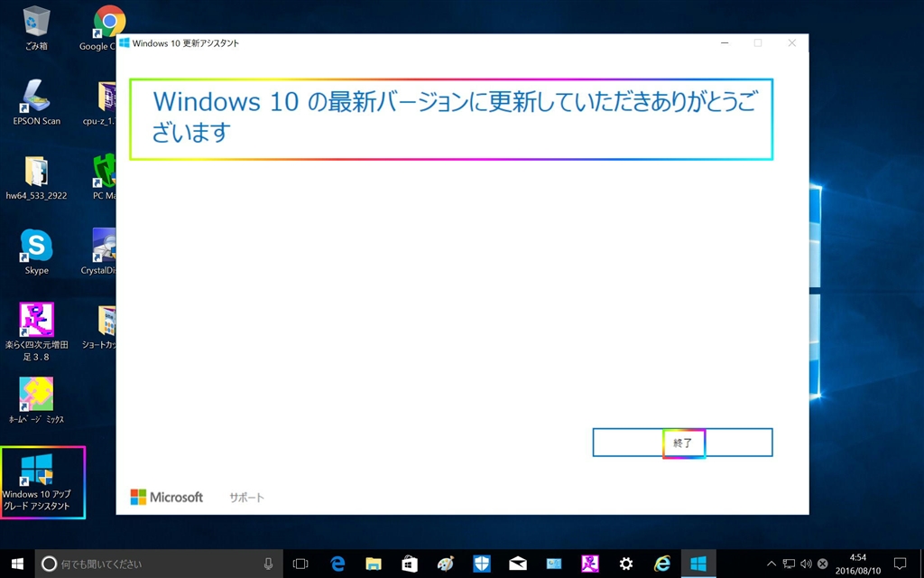
Task: Launch Internet Explorer from the taskbar
Action: tap(662, 564)
